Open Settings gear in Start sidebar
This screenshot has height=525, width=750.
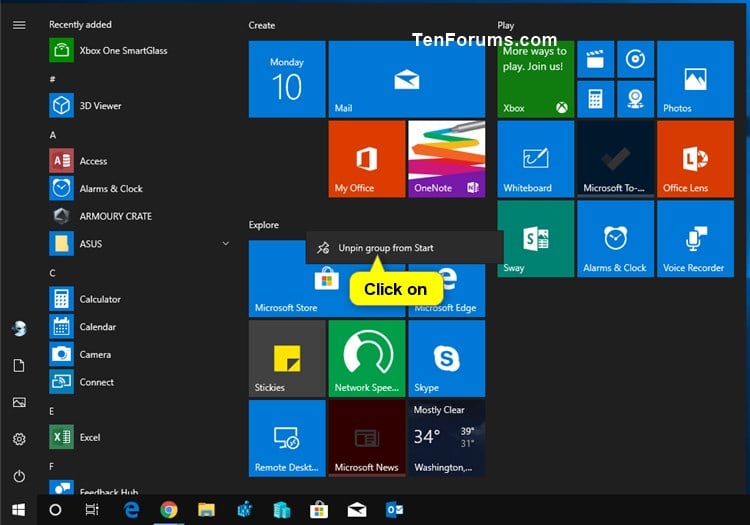coord(19,439)
